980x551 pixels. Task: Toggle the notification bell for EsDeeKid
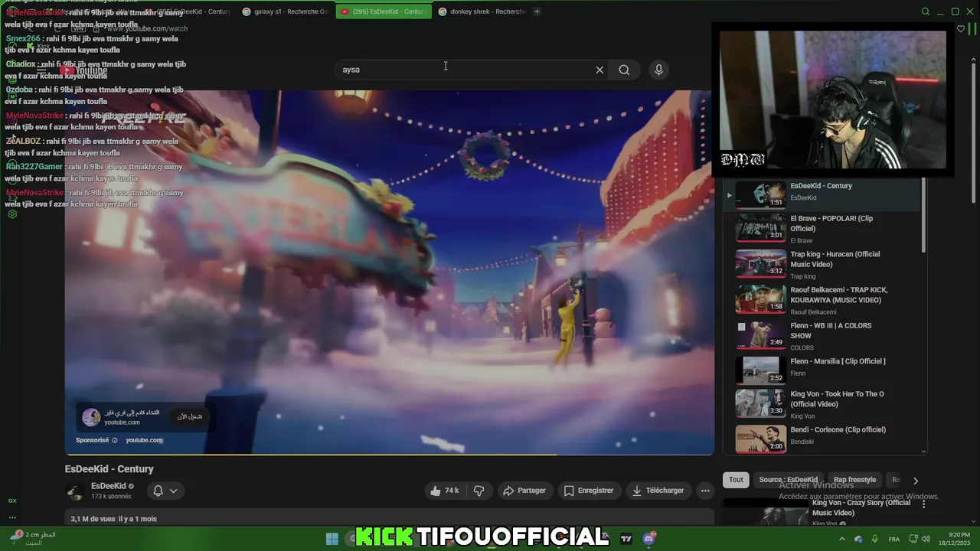click(x=158, y=491)
